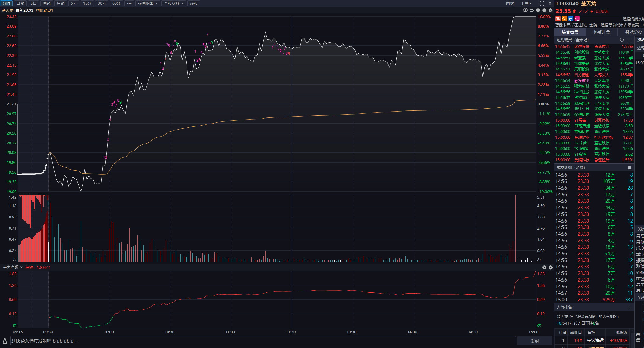Click the zoom out minus icon
This screenshot has width=644, height=348.
click(544, 10)
